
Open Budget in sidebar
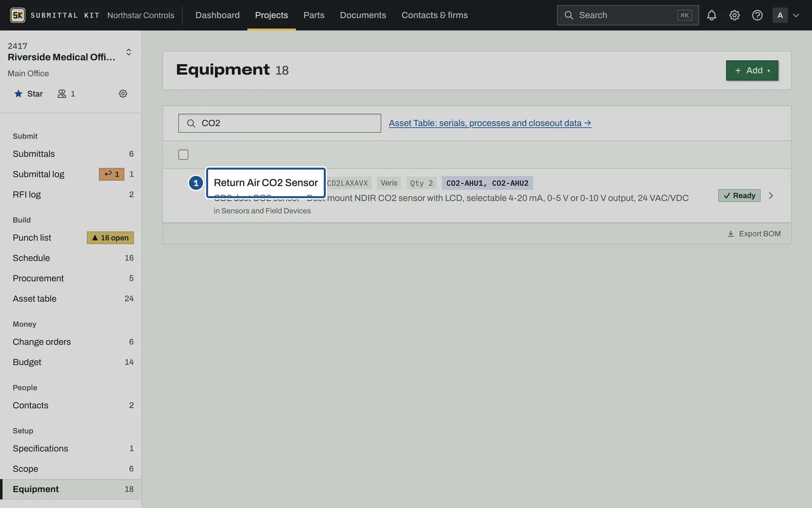[x=71, y=362]
